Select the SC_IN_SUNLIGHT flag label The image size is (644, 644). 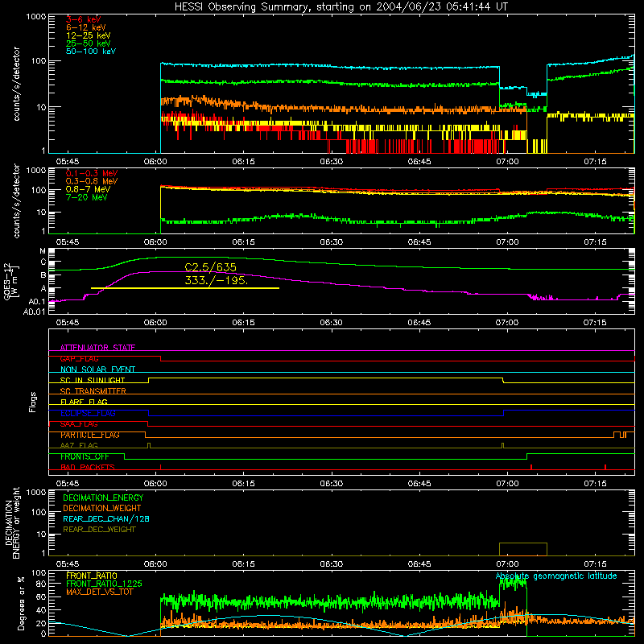[93, 380]
